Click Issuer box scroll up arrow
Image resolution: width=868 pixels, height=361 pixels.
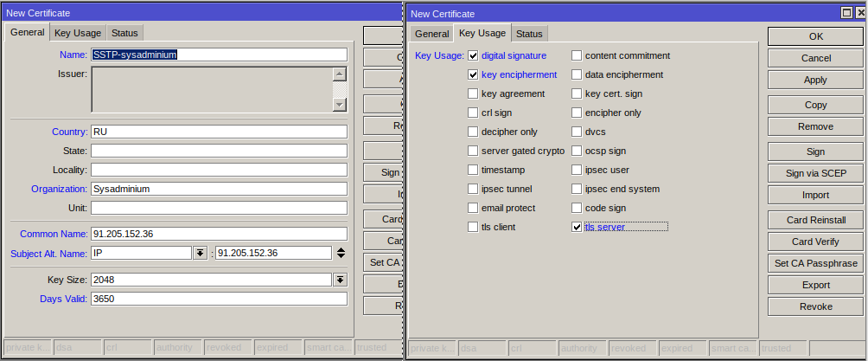tap(340, 74)
